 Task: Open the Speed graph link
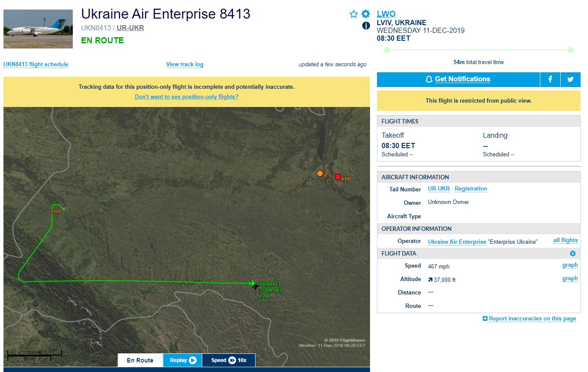tap(570, 265)
